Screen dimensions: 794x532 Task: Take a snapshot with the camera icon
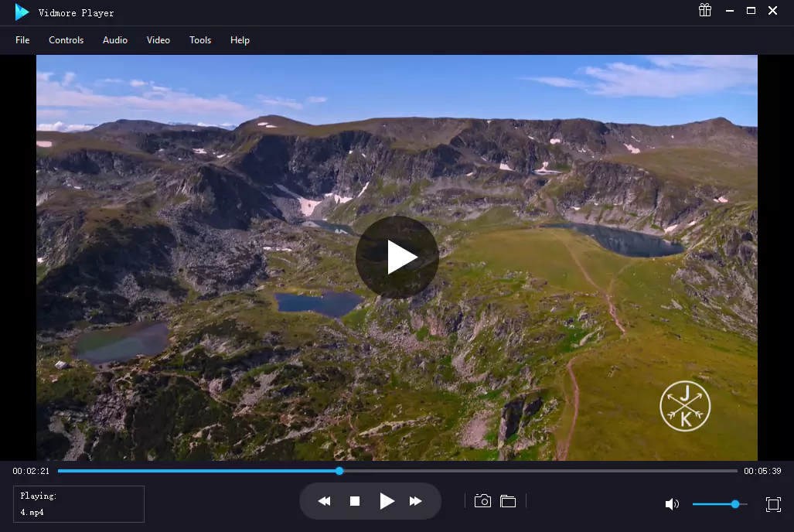[x=482, y=500]
